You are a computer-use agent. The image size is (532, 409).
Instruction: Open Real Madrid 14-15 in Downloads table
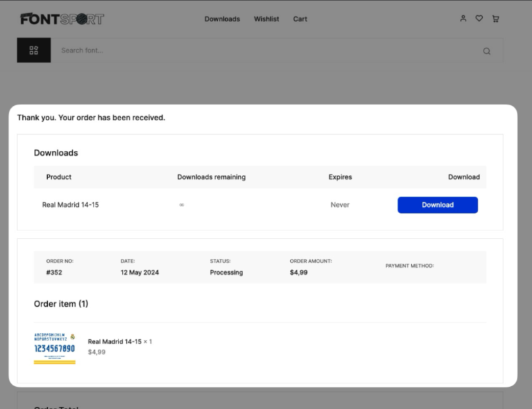click(x=70, y=205)
